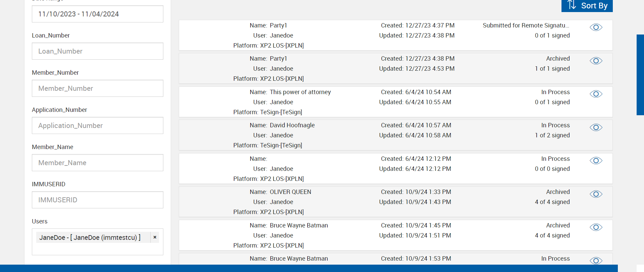View archived Bruce Wayne Batman session
This screenshot has width=644, height=272.
point(596,227)
